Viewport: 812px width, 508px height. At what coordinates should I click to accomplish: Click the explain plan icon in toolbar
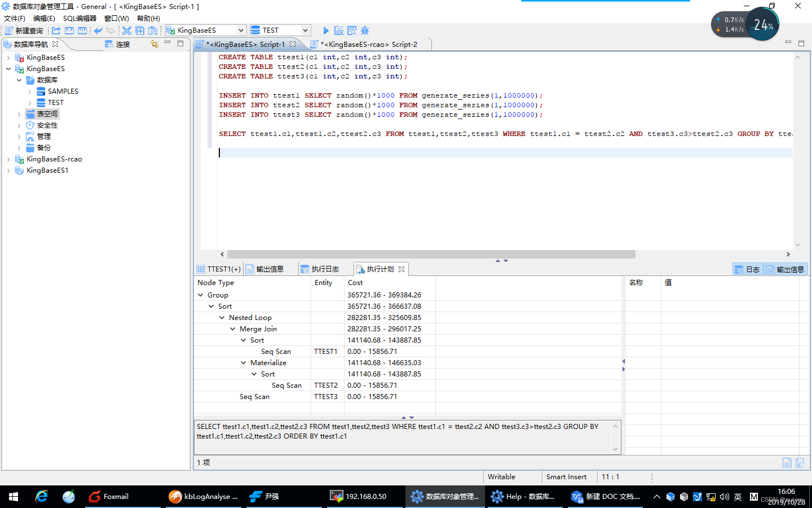coord(352,30)
